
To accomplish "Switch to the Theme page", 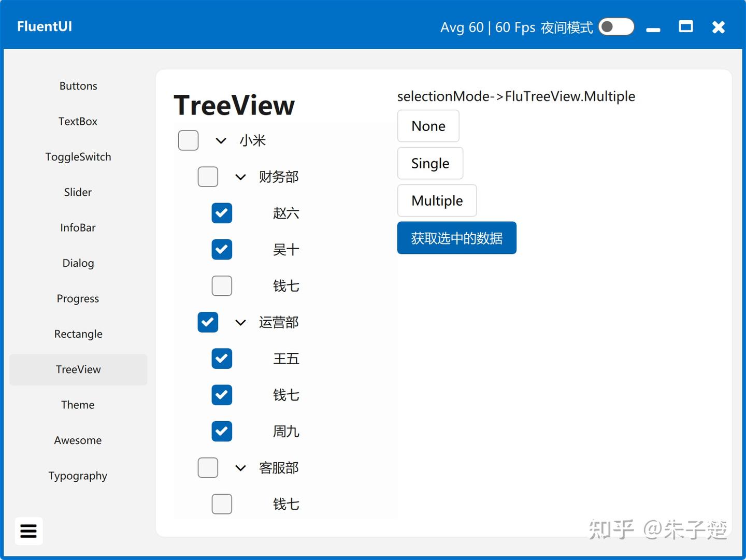I will 78,405.
